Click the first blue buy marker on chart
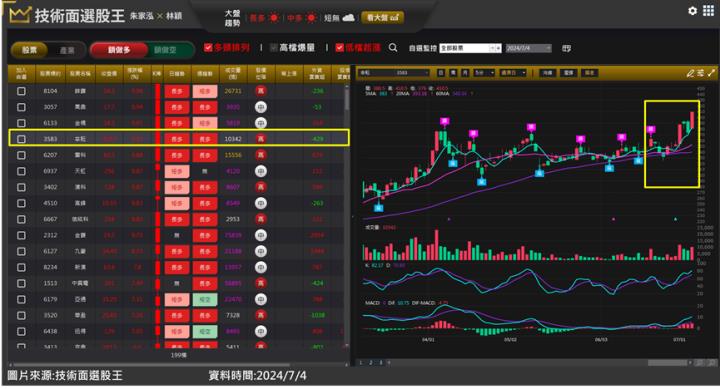The height and width of the screenshot is (389, 720). [378, 208]
